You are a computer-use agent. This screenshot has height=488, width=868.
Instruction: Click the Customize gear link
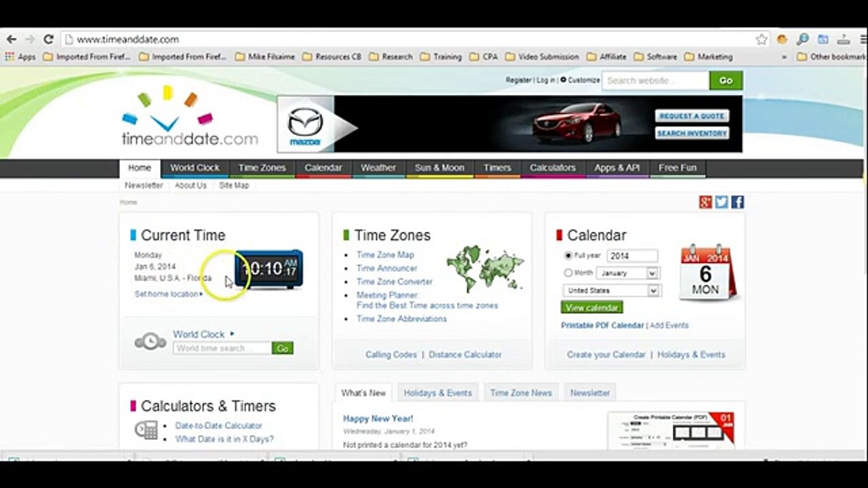tap(580, 80)
